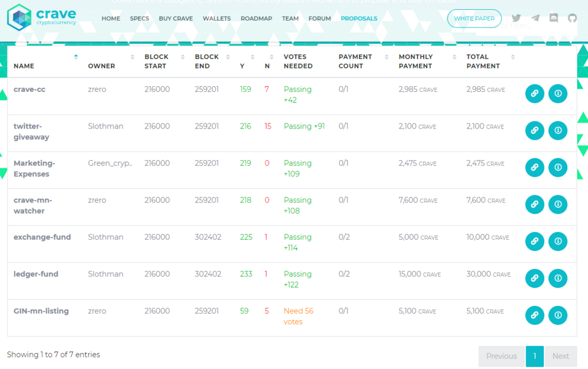Show info icon for crave-mn-watcher proposal
Screen dimensions: 588x369
pos(558,204)
